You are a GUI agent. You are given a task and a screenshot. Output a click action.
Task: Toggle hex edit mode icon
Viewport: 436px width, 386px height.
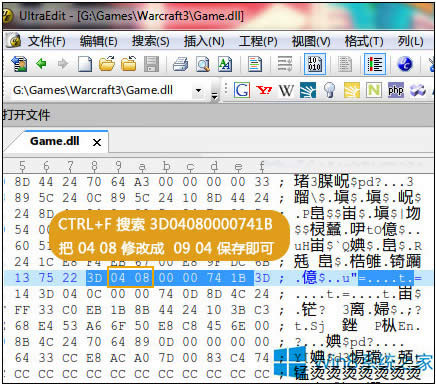[x=315, y=64]
